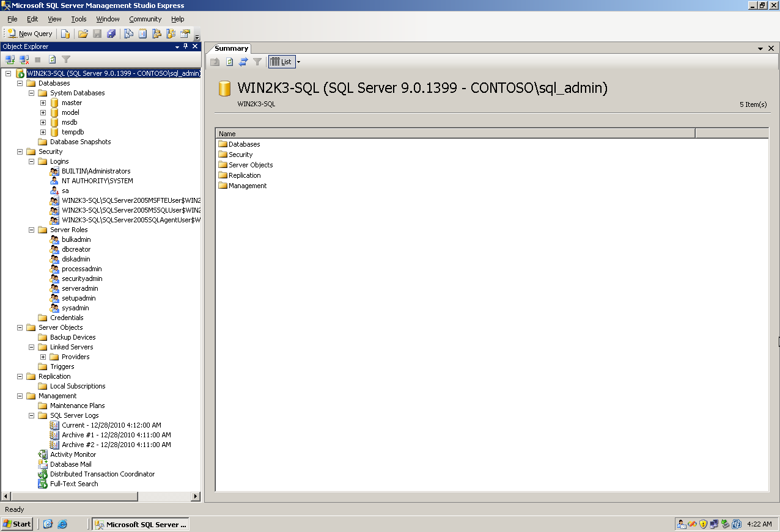Viewport: 780px width, 532px height.
Task: Click the Windows Start button
Action: click(x=17, y=524)
